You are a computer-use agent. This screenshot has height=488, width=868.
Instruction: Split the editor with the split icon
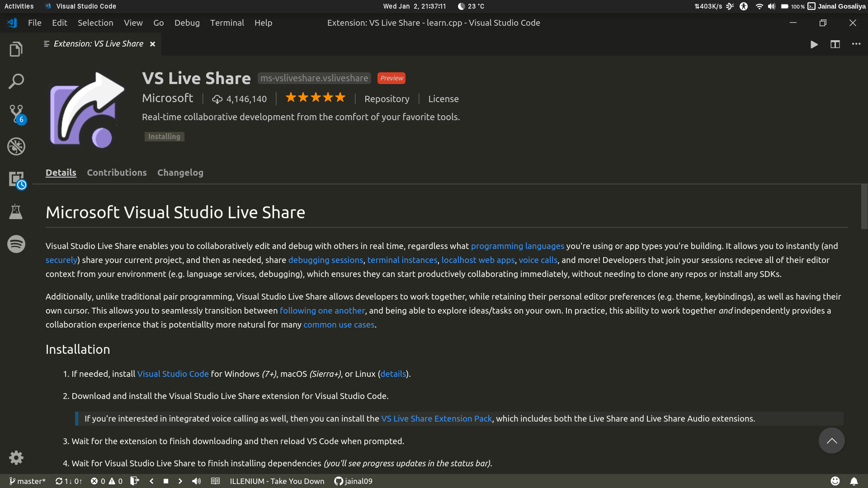835,44
